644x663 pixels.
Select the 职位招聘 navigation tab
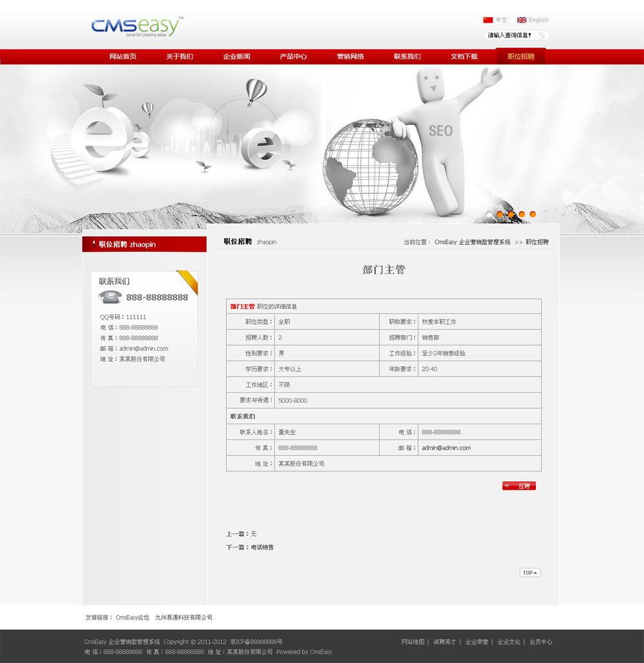coord(520,57)
